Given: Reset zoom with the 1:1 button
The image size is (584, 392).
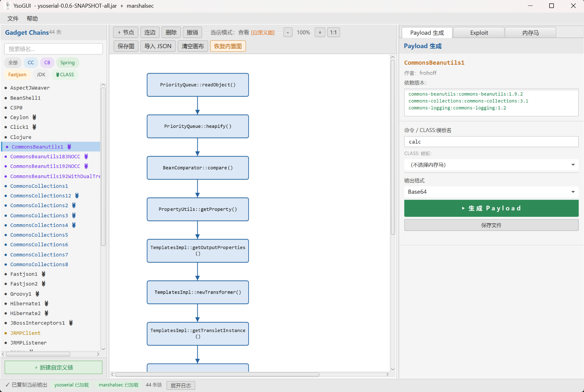Looking at the screenshot, I should (x=333, y=32).
